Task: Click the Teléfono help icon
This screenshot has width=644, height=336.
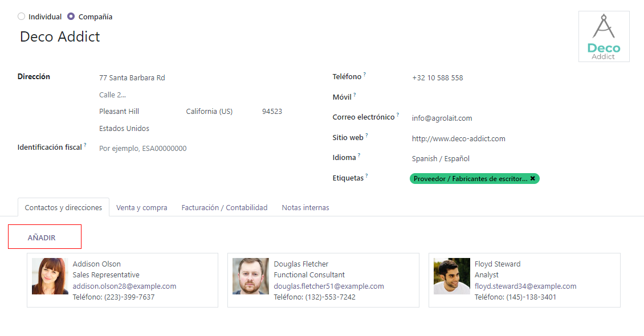Action: (365, 73)
